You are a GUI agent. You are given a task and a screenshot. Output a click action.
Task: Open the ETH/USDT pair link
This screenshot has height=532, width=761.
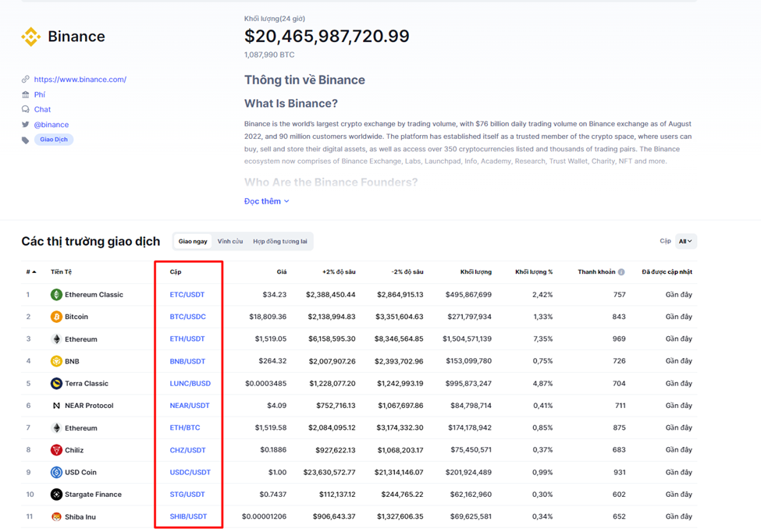[187, 339]
